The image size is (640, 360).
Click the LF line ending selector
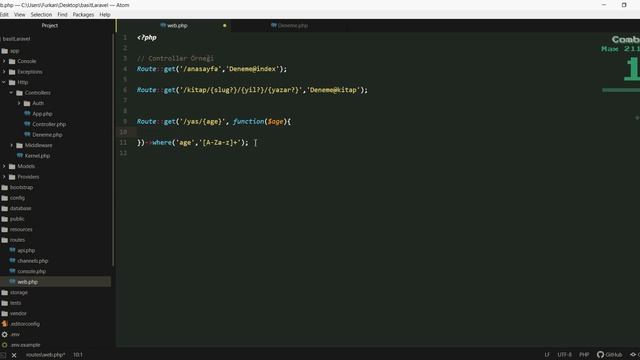point(547,355)
